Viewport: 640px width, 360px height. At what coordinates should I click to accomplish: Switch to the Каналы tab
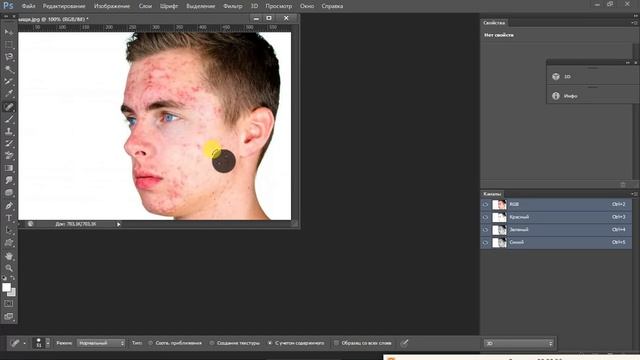point(492,194)
